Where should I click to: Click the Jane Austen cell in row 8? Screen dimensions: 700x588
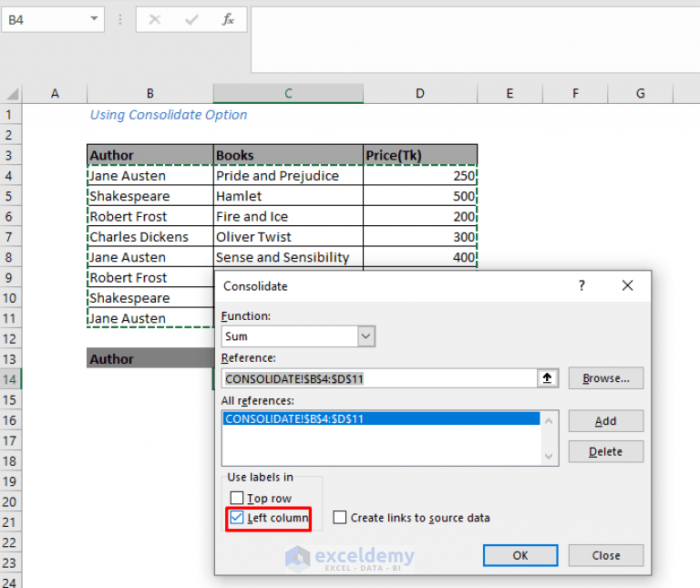150,257
